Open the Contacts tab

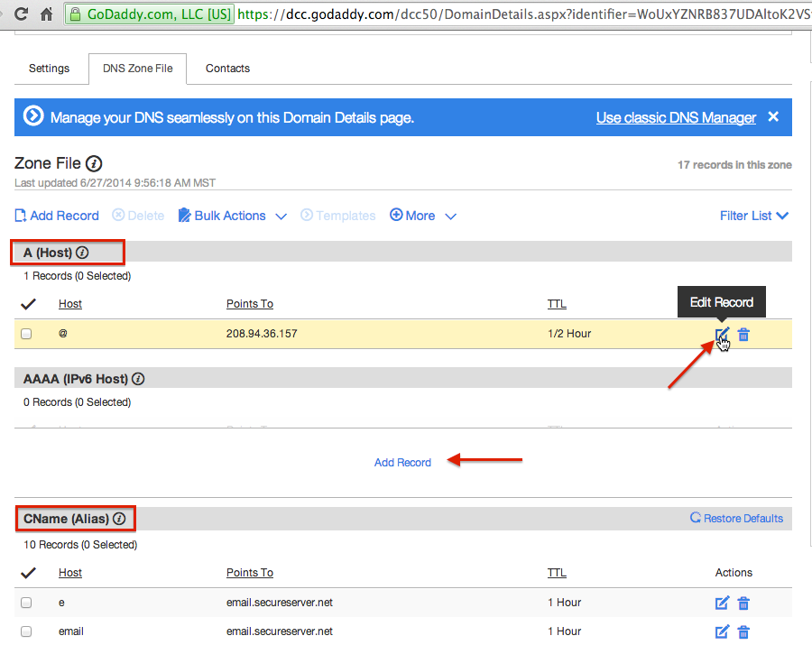(228, 69)
